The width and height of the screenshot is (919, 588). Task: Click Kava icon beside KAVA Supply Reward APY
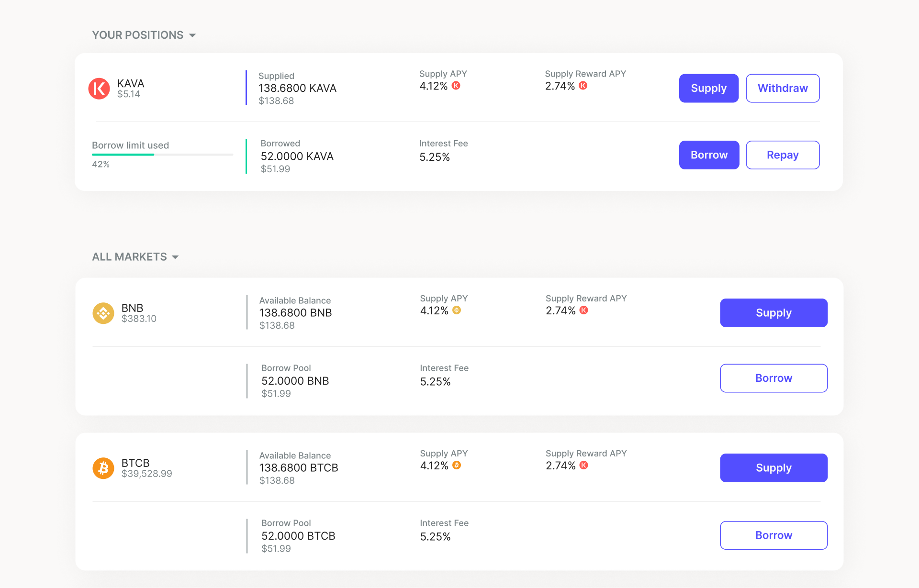click(x=583, y=86)
